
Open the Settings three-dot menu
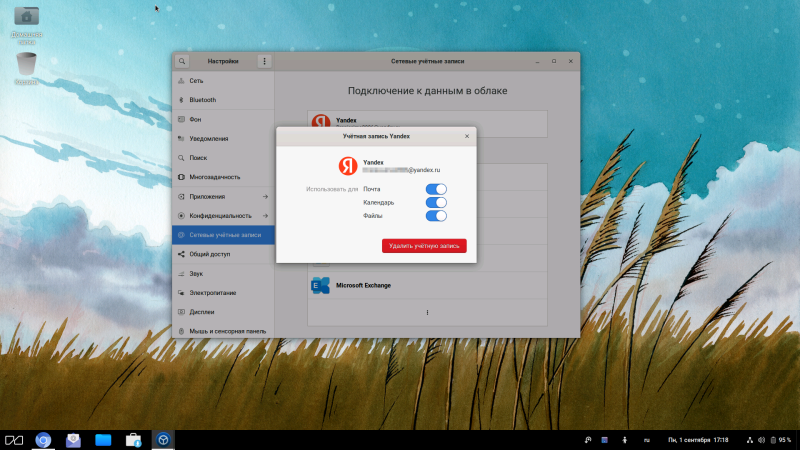click(x=264, y=61)
